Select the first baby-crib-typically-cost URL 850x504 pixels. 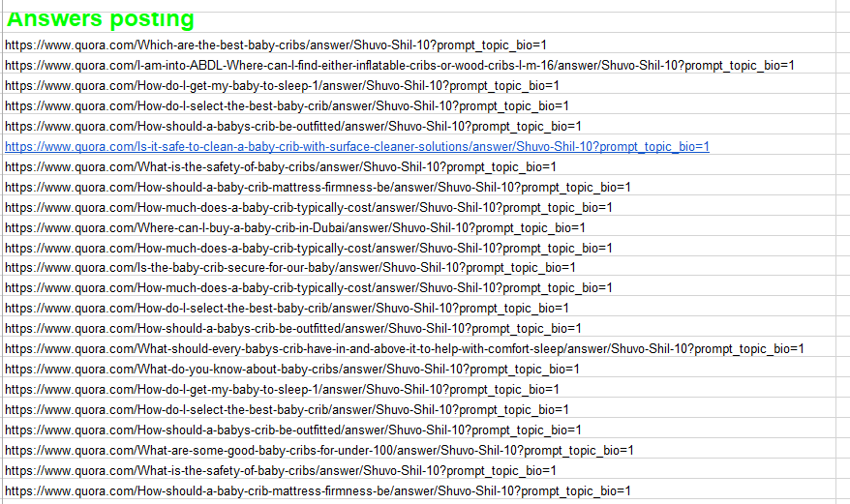(x=308, y=207)
